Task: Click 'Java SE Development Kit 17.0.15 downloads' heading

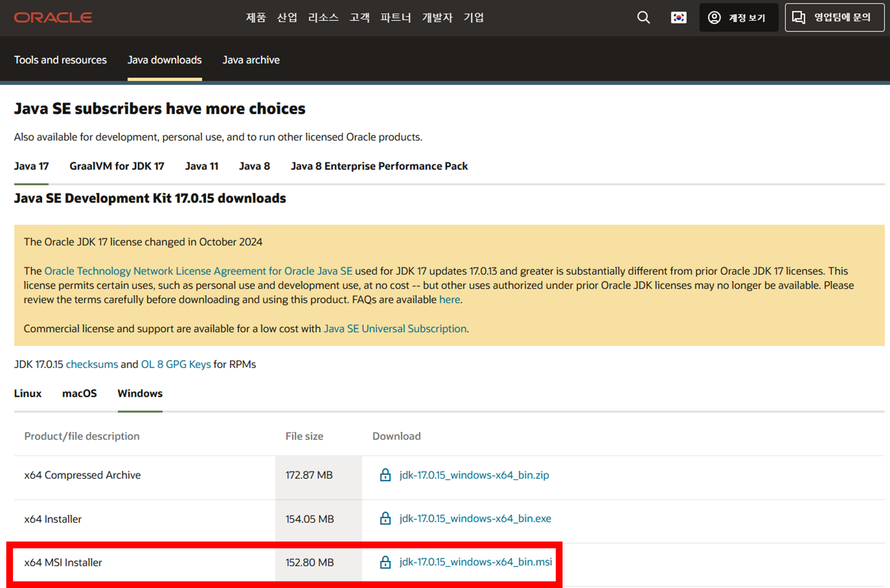Action: tap(150, 198)
